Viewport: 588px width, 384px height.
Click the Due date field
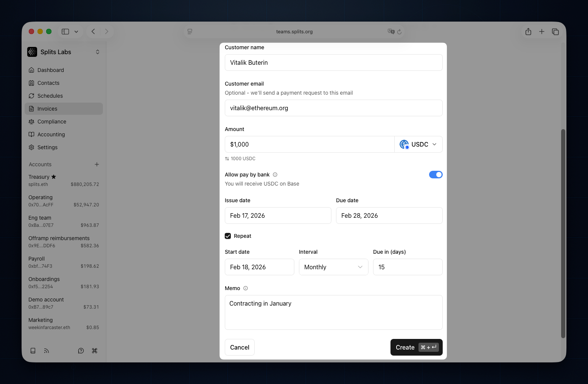click(389, 215)
